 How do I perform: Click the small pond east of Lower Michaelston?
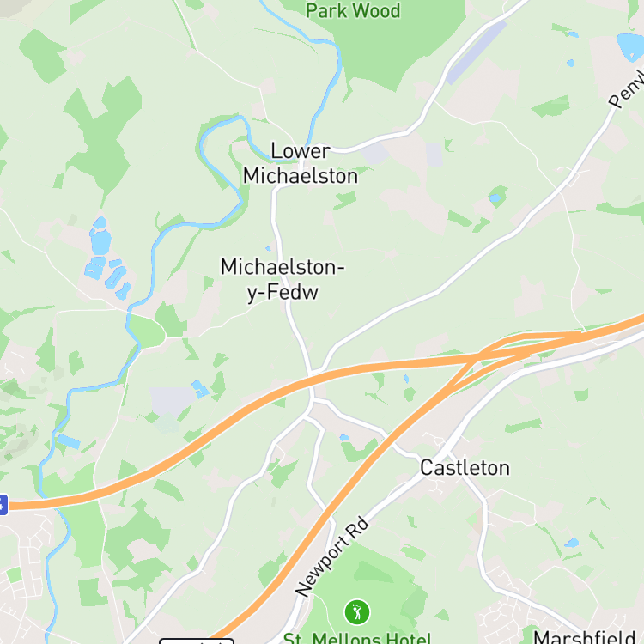coord(495,198)
